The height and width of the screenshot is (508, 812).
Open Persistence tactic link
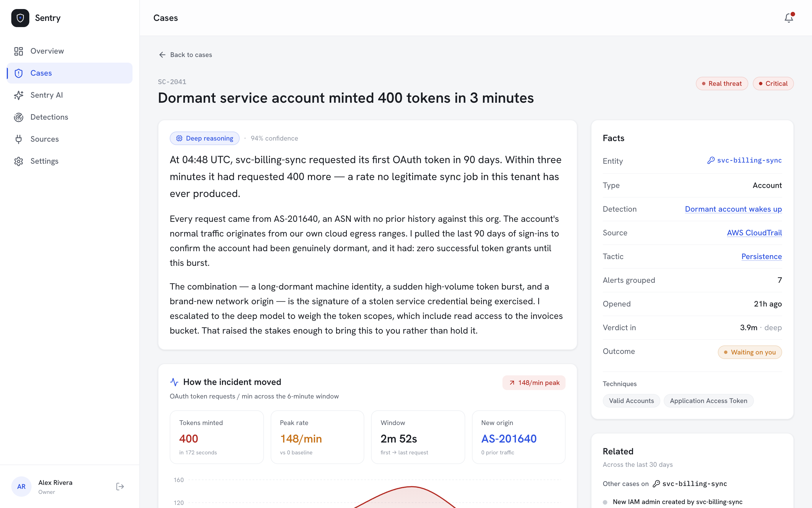click(x=762, y=256)
